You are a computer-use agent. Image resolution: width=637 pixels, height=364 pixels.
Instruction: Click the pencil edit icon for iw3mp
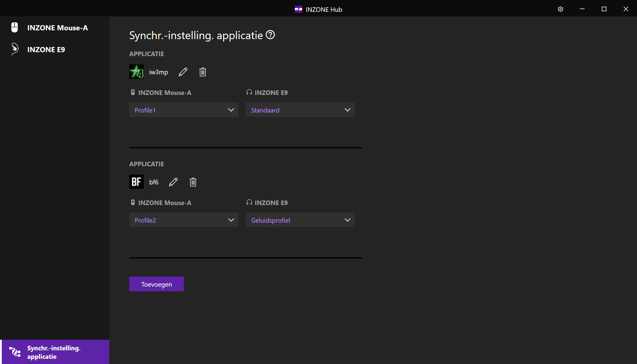(x=183, y=72)
